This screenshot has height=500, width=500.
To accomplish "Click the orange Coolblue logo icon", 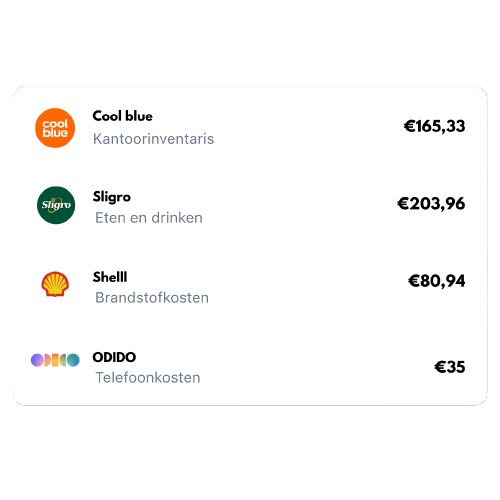I will (55, 128).
